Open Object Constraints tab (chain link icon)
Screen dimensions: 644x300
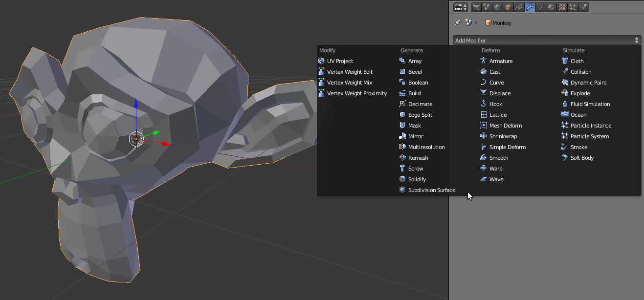[x=519, y=7]
